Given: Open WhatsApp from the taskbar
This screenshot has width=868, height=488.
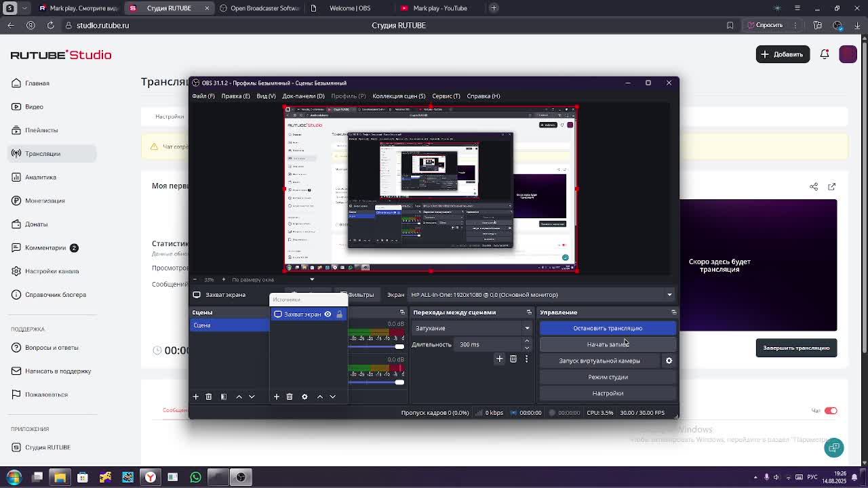Looking at the screenshot, I should [195, 477].
